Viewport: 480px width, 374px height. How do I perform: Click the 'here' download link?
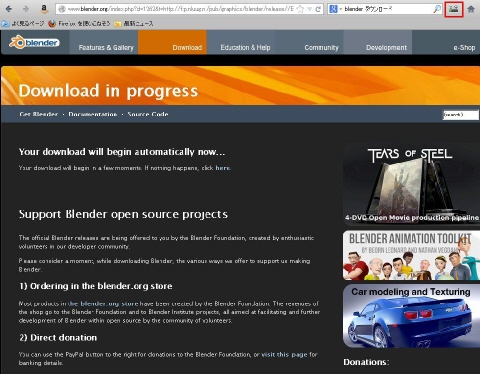point(223,168)
